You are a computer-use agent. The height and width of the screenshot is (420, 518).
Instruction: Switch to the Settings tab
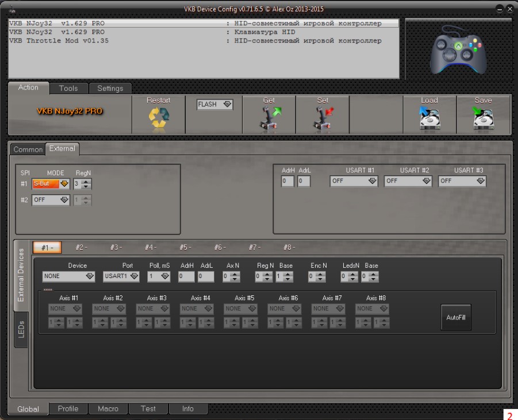pyautogui.click(x=110, y=88)
